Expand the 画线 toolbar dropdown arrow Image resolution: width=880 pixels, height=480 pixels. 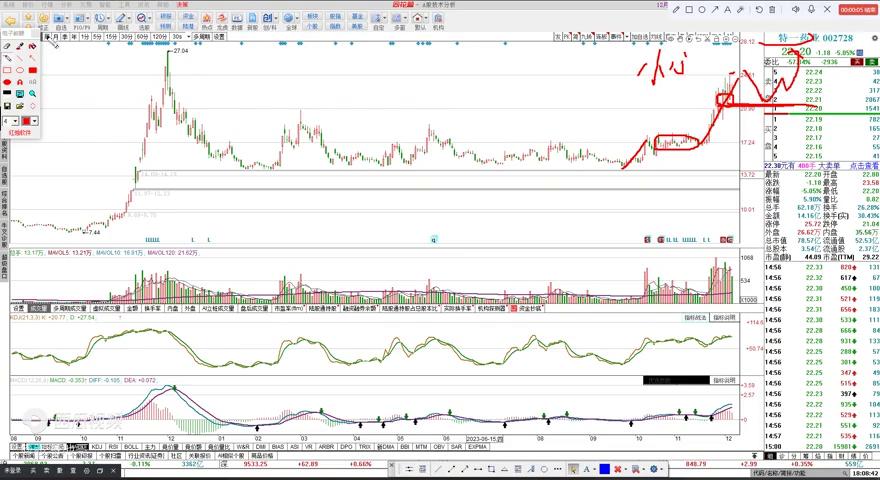pos(129,19)
